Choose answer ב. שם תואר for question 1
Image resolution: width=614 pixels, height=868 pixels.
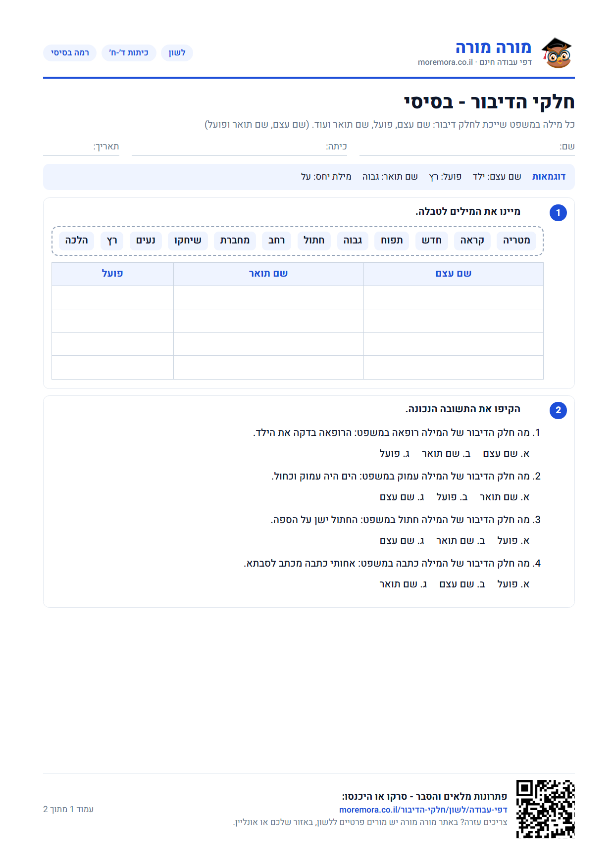[446, 454]
